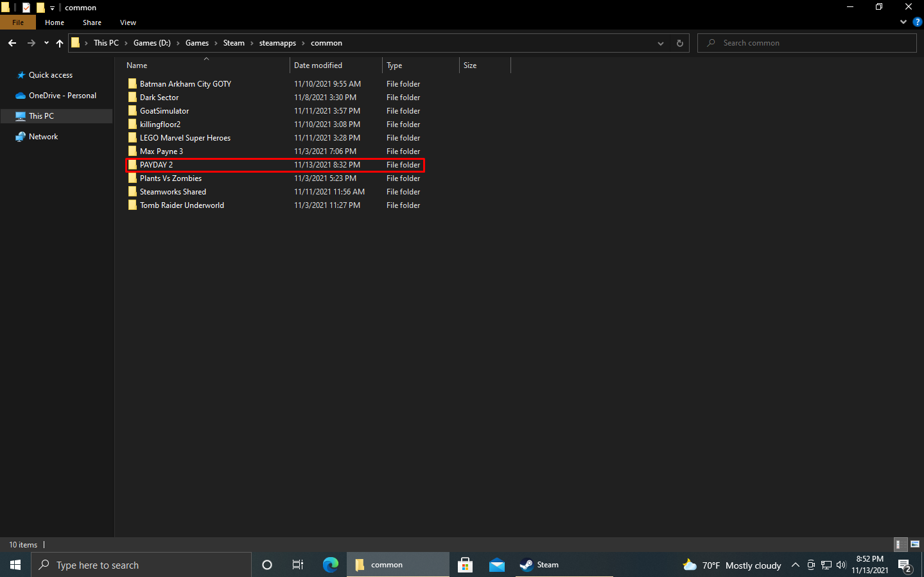924x577 pixels.
Task: Open Cortana from the taskbar
Action: pos(267,565)
